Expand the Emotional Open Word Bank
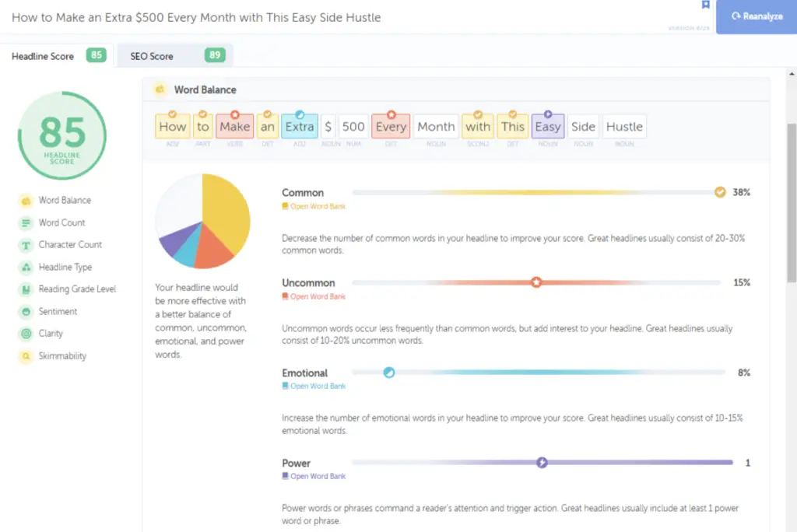The image size is (797, 532). coord(314,387)
